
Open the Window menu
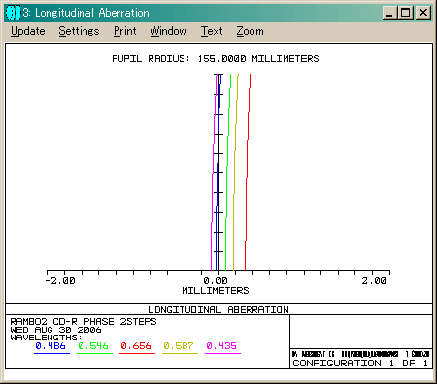coord(168,31)
